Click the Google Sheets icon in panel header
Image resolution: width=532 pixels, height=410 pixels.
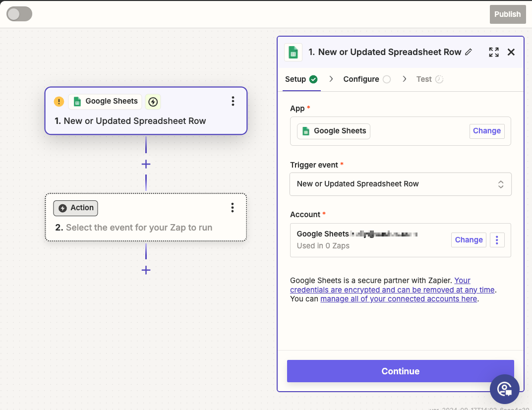tap(293, 52)
